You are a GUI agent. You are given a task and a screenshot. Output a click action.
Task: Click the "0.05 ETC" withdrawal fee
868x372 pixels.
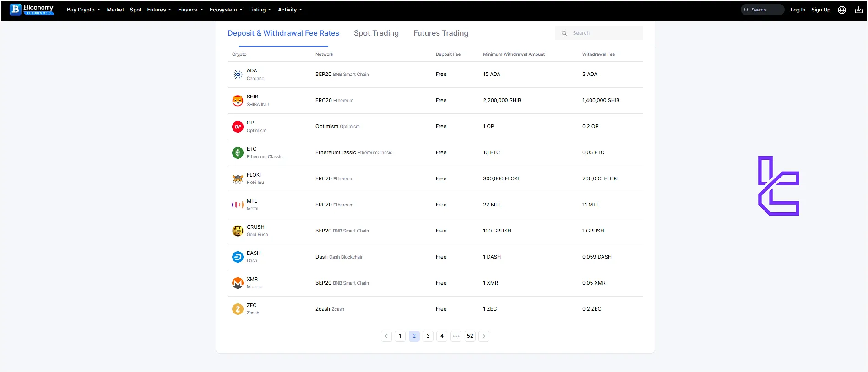pos(593,153)
